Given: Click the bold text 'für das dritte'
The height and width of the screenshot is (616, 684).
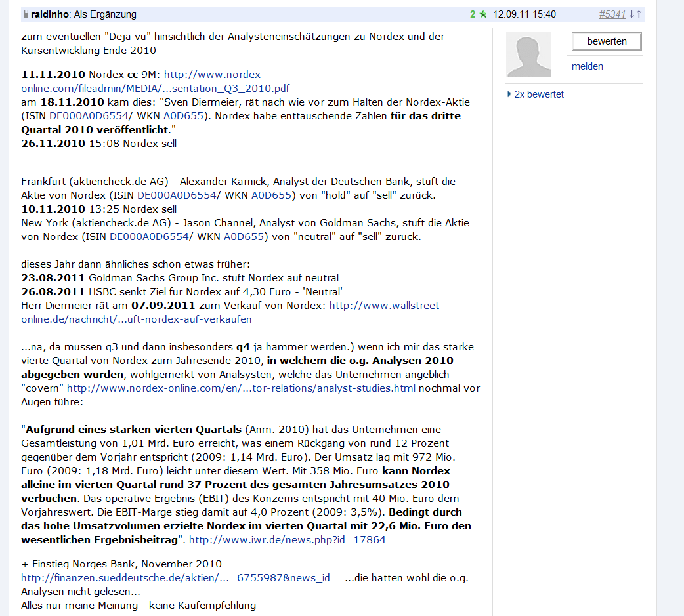Looking at the screenshot, I should coord(425,116).
